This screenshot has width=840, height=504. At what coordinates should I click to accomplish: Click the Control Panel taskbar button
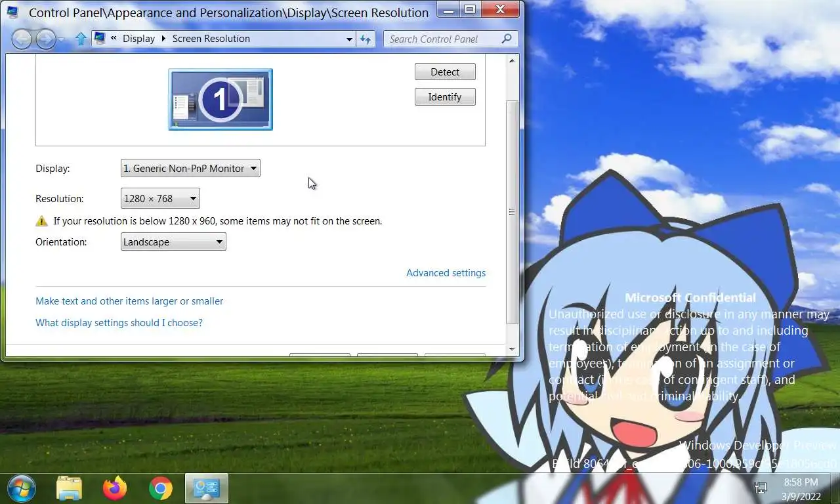coord(206,488)
